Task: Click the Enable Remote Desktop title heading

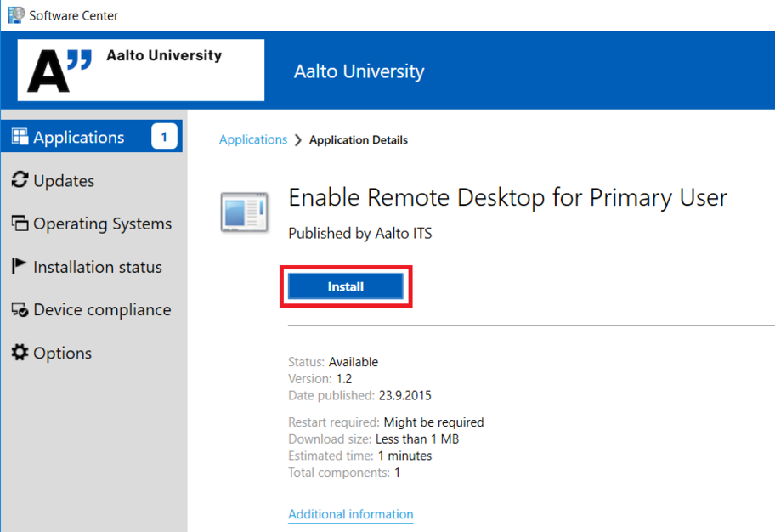Action: coord(507,198)
